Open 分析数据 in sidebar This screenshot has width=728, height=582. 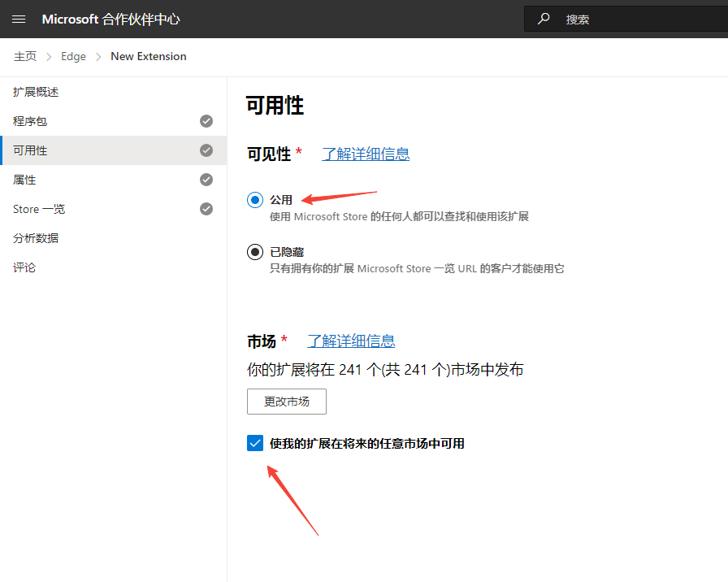[x=113, y=238]
